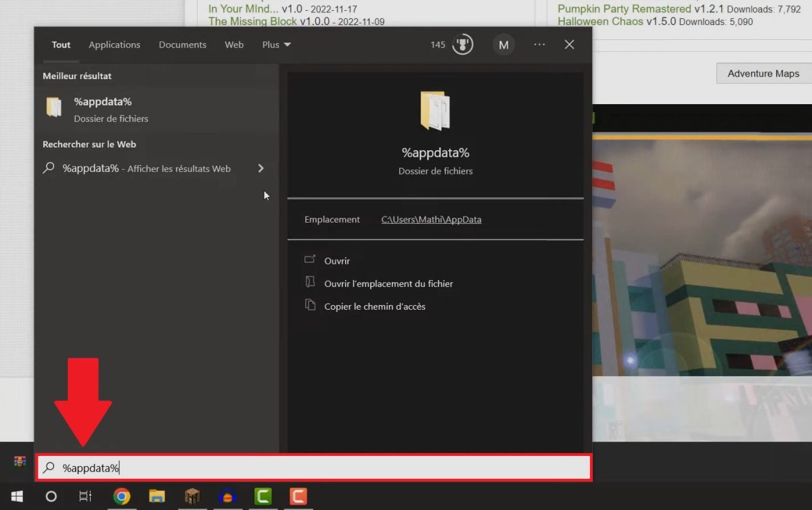
Task: Click Ouvrir to open the folder
Action: coord(337,260)
